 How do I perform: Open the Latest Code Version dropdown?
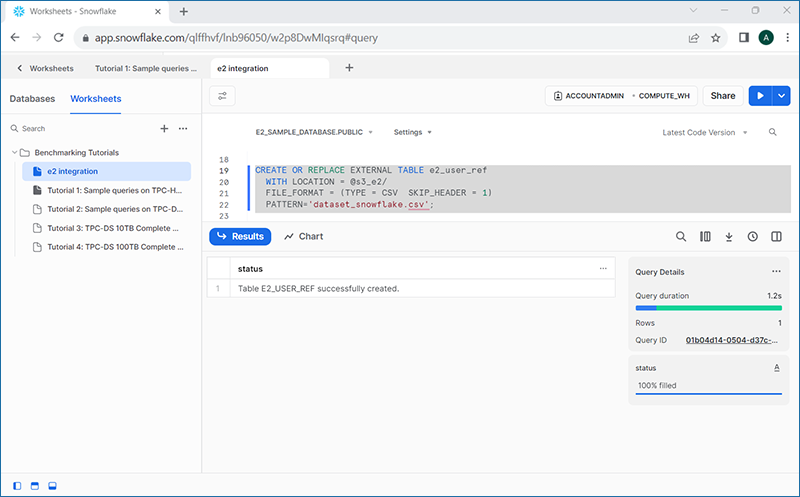pos(705,133)
